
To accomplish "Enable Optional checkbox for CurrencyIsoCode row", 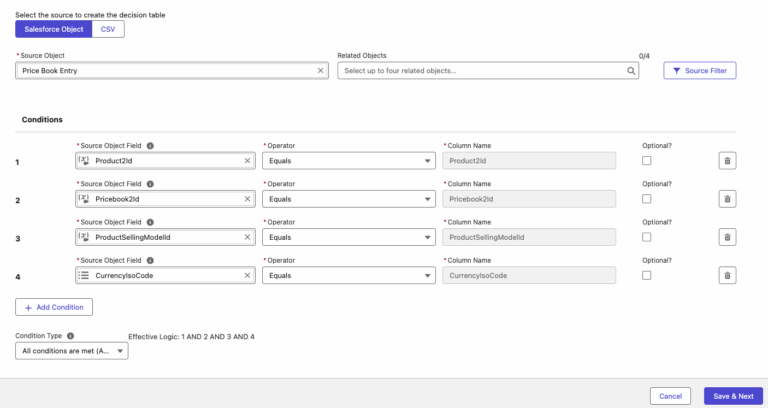I will coord(647,275).
